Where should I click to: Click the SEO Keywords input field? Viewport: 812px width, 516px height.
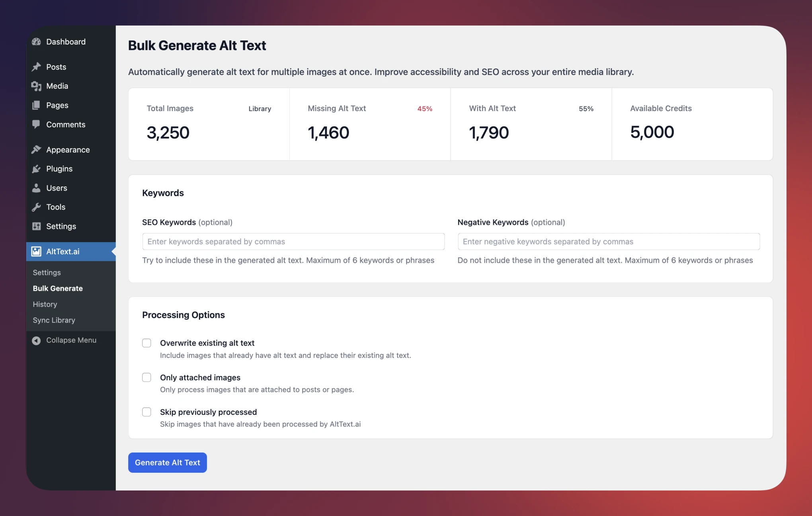click(x=293, y=241)
